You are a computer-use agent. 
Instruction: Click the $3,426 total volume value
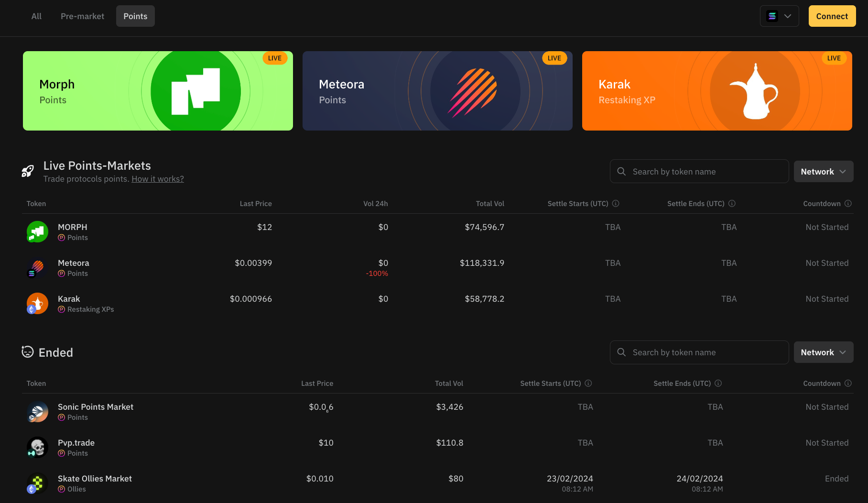tap(450, 407)
